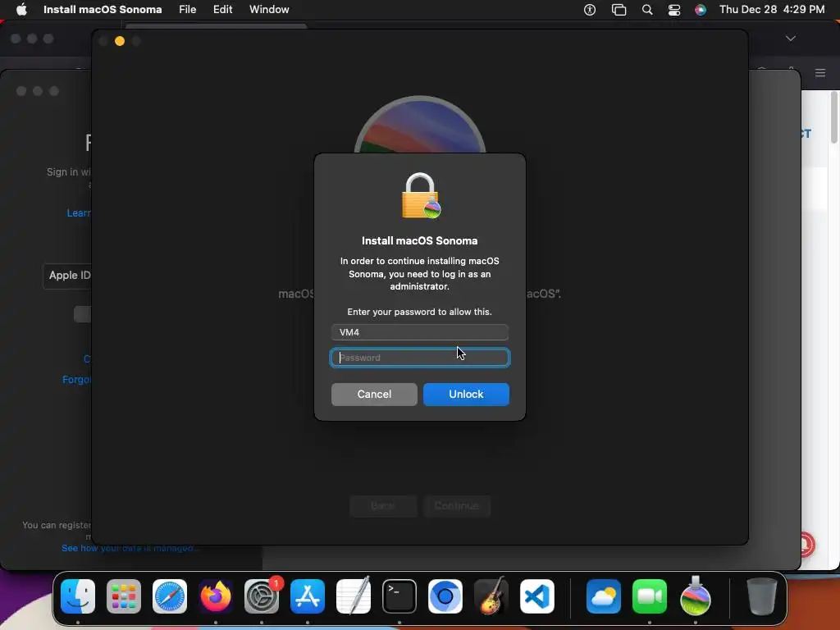
Task: Click the background browser page scrollbar
Action: point(834,118)
